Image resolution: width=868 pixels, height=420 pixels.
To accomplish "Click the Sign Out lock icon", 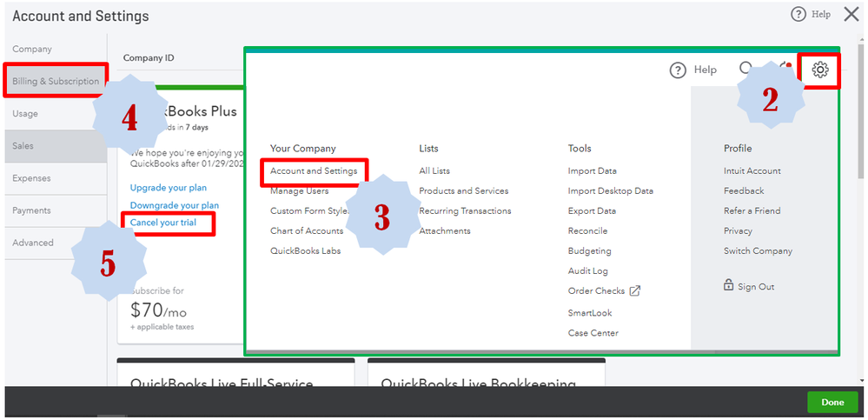I will point(728,285).
